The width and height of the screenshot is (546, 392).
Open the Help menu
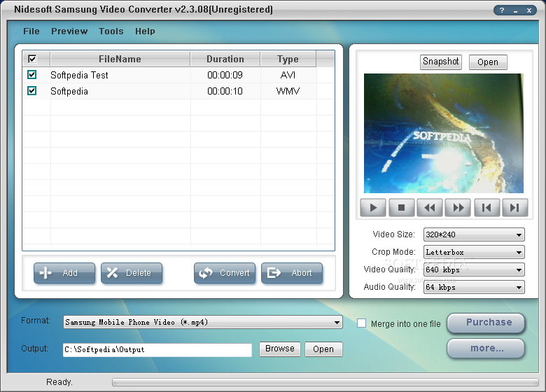coord(145,31)
